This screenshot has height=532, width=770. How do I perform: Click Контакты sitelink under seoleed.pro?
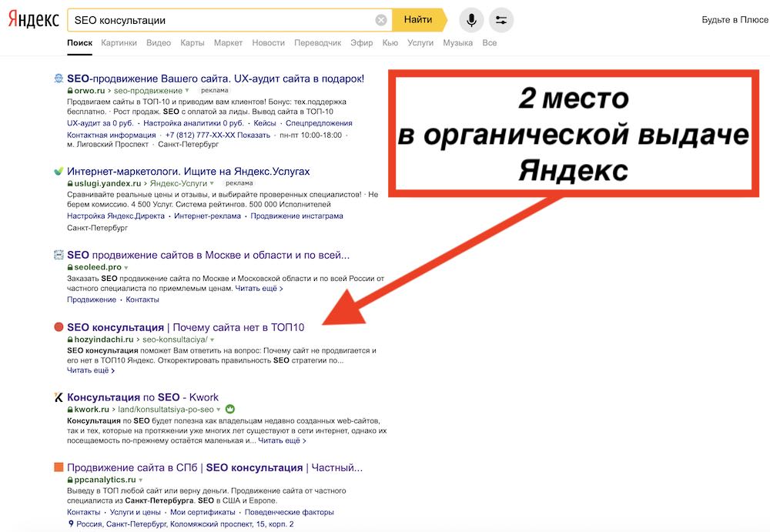pyautogui.click(x=142, y=299)
